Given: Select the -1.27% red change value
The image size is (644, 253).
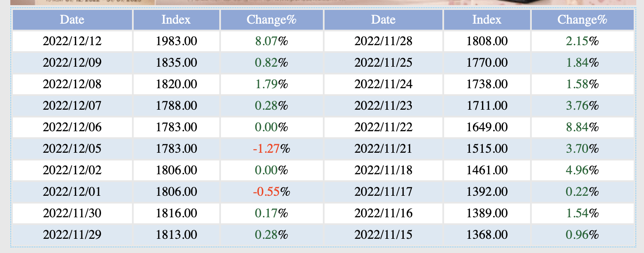Looking at the screenshot, I should coord(272,149).
